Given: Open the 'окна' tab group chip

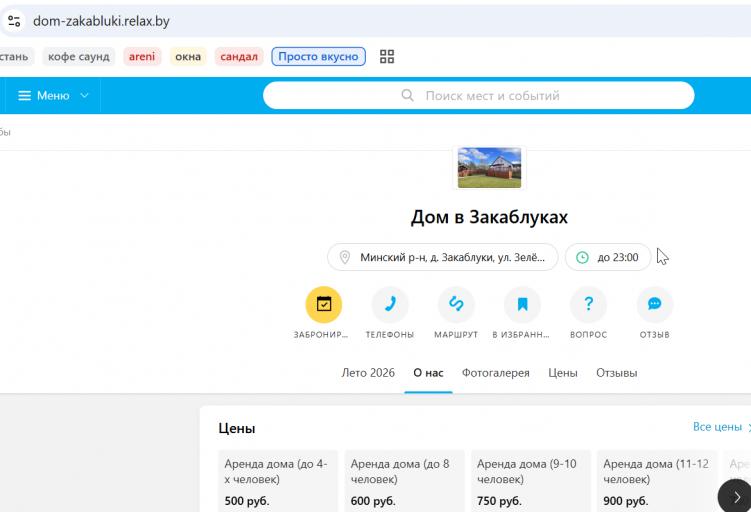Looking at the screenshot, I should 188,57.
